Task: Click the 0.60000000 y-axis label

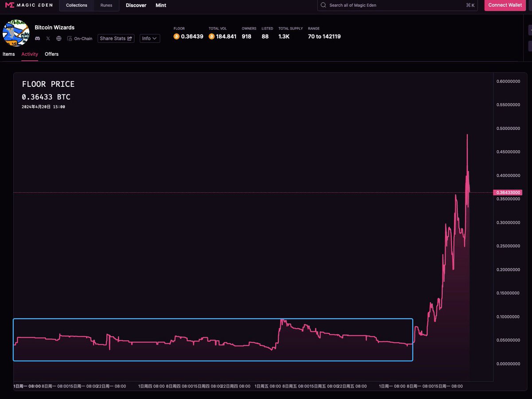Action: pos(508,81)
